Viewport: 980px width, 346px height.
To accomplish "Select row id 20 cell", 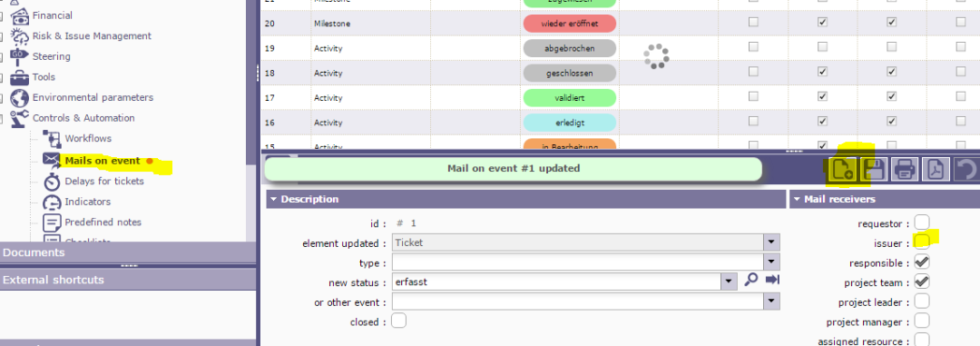I will 285,24.
